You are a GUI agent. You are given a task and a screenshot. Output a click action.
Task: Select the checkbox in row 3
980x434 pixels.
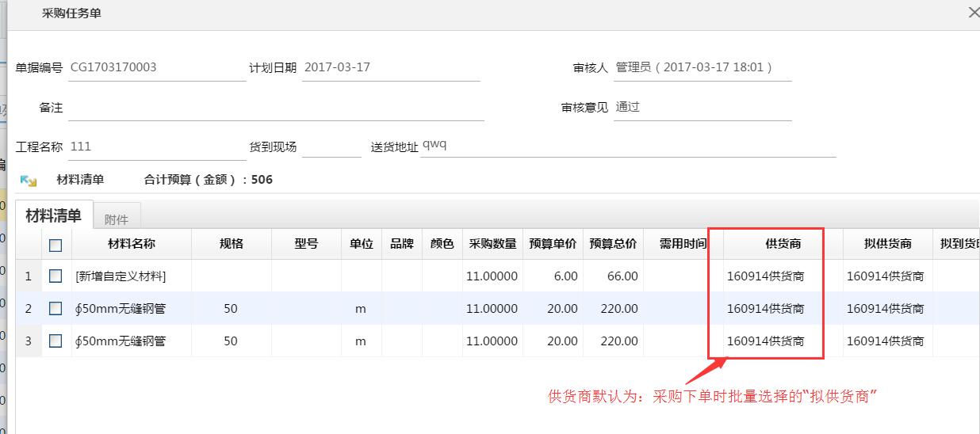click(56, 341)
